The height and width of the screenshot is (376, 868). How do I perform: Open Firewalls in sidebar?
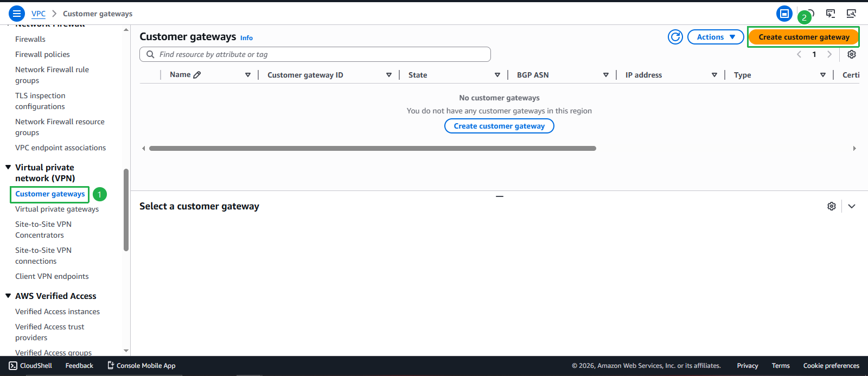(30, 39)
